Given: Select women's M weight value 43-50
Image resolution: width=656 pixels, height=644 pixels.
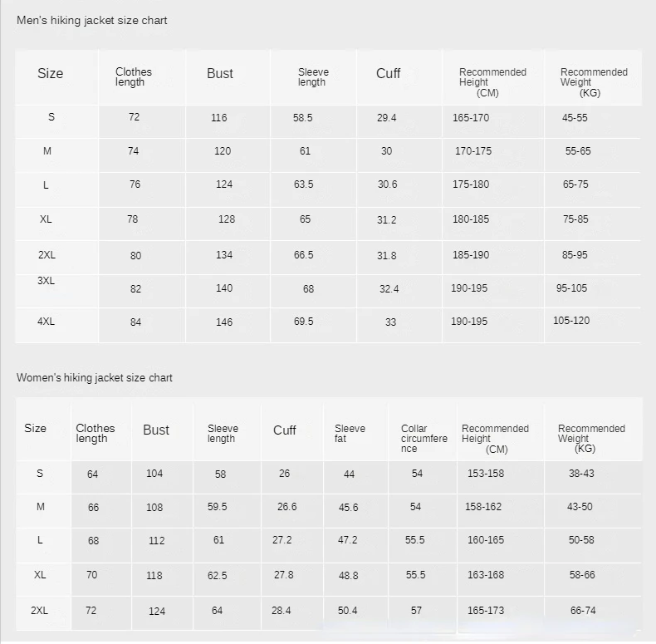Looking at the screenshot, I should coord(580,507).
